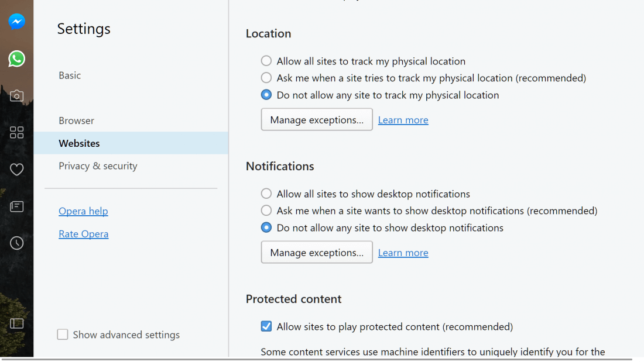This screenshot has height=362, width=644.
Task: Switch to Privacy & security settings
Action: [x=98, y=166]
